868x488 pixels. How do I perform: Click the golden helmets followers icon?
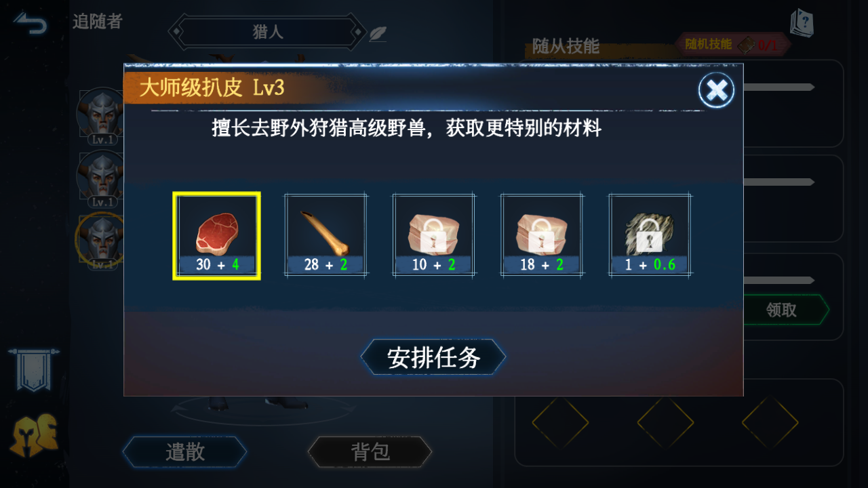point(33,435)
